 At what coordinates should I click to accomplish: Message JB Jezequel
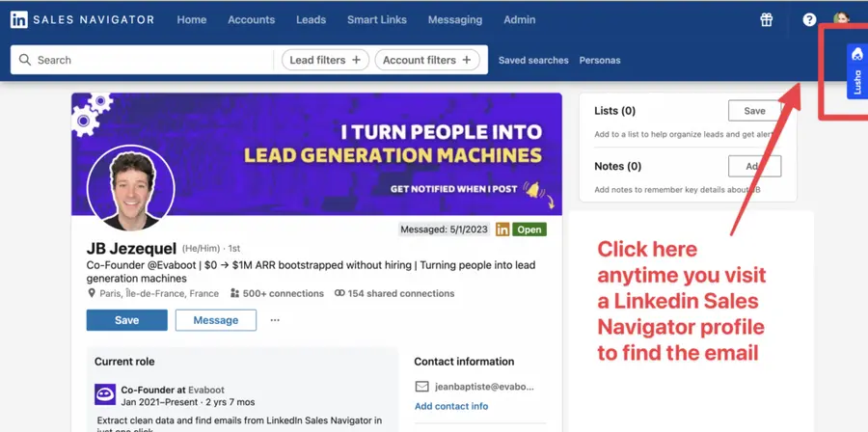coord(216,320)
